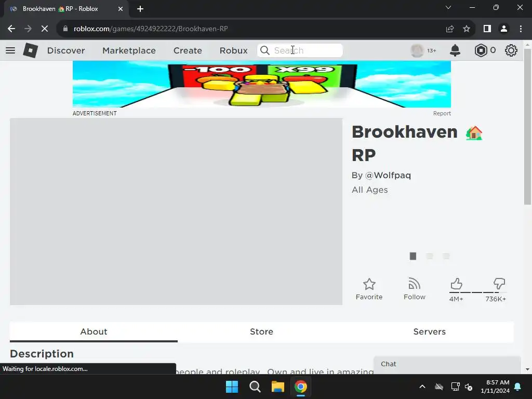532x399 pixels.
Task: Click the Roblox logo home icon
Action: pyautogui.click(x=31, y=50)
